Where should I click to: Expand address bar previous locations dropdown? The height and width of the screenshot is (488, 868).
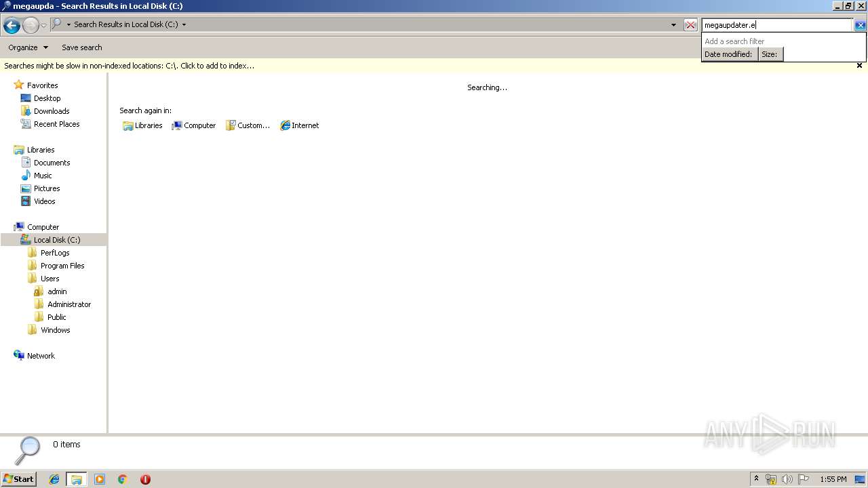[673, 25]
